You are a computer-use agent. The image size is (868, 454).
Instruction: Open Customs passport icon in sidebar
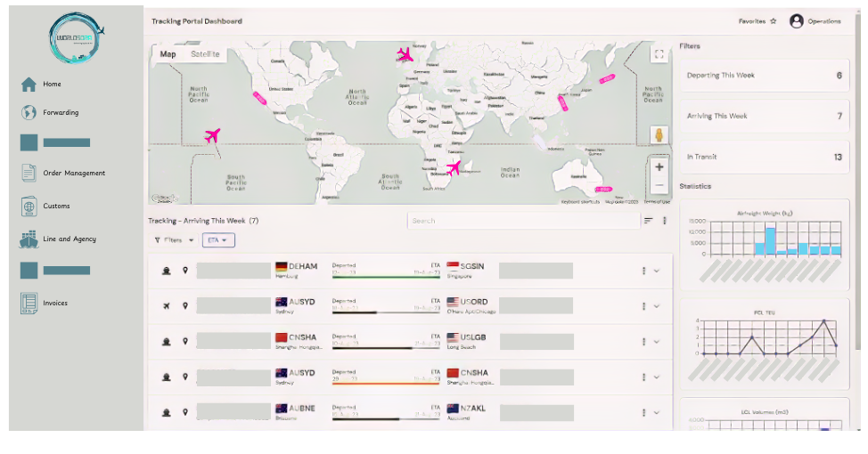(29, 207)
